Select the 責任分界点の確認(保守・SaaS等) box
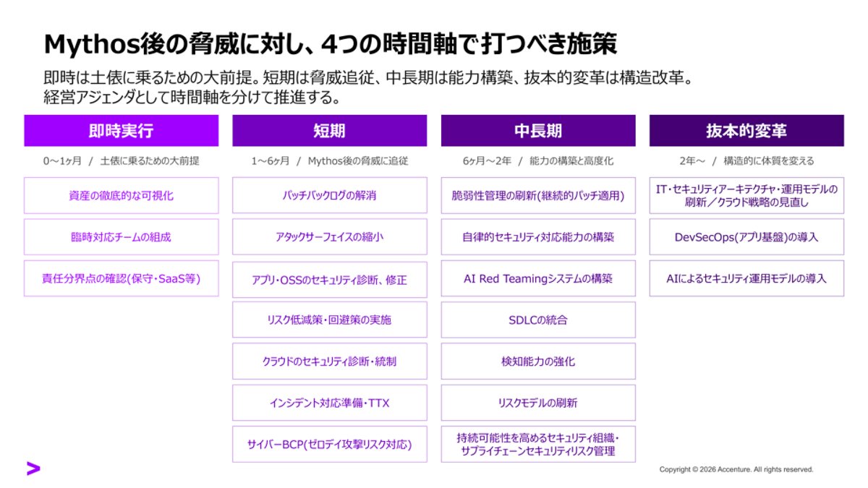The width and height of the screenshot is (868, 488). (x=122, y=278)
